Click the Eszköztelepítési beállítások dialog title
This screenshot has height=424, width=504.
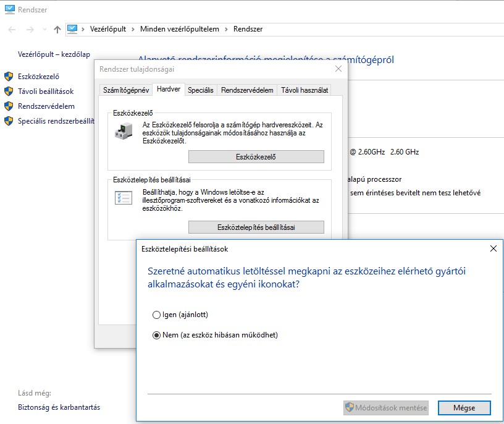[185, 249]
